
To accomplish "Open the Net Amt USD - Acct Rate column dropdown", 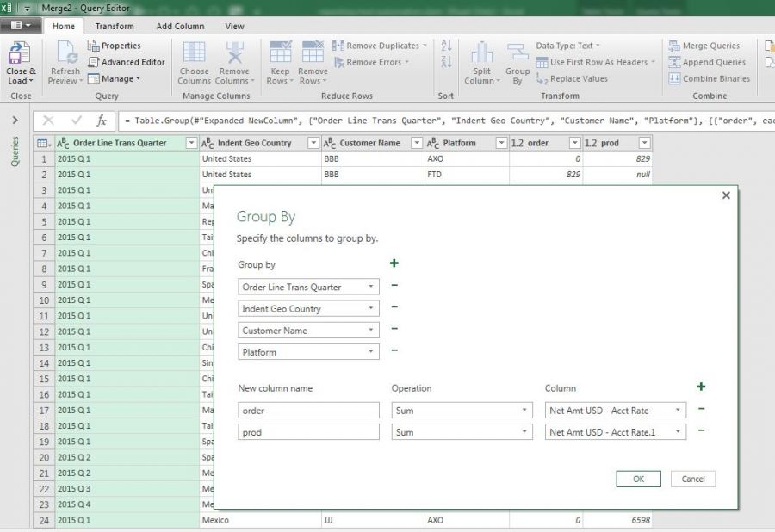I will [678, 410].
